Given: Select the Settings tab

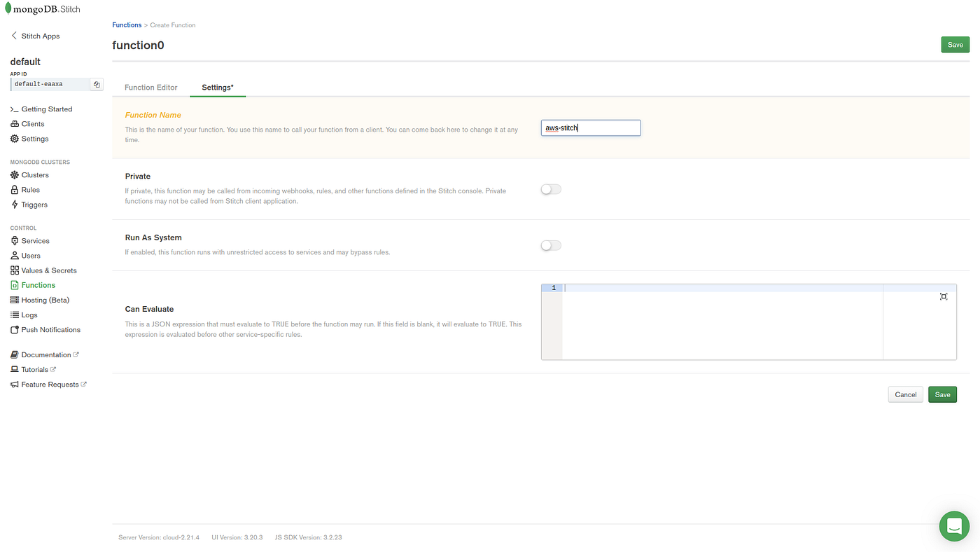Looking at the screenshot, I should pyautogui.click(x=218, y=86).
